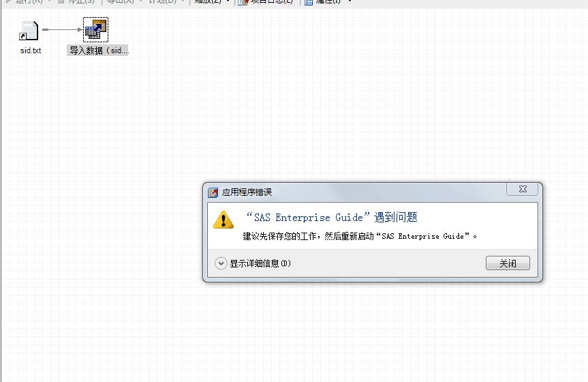The image size is (588, 382).
Task: Click the 运行(R) toolbar button
Action: tap(28, 1)
